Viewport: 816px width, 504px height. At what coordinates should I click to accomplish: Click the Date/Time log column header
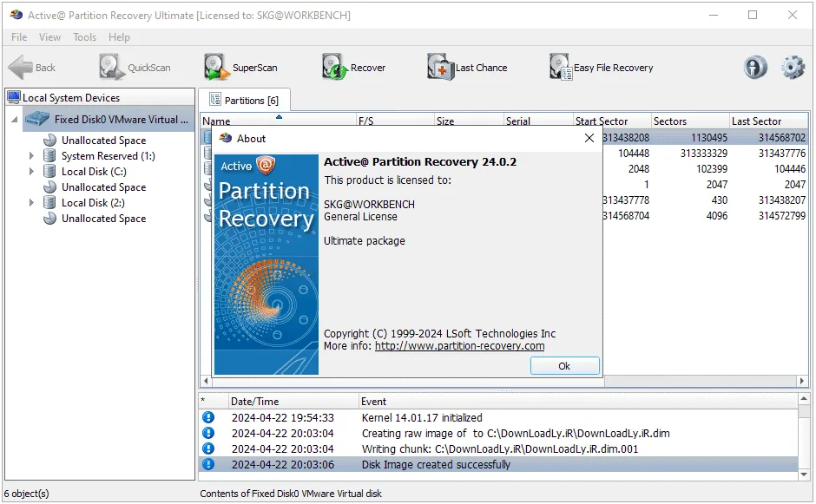point(294,401)
